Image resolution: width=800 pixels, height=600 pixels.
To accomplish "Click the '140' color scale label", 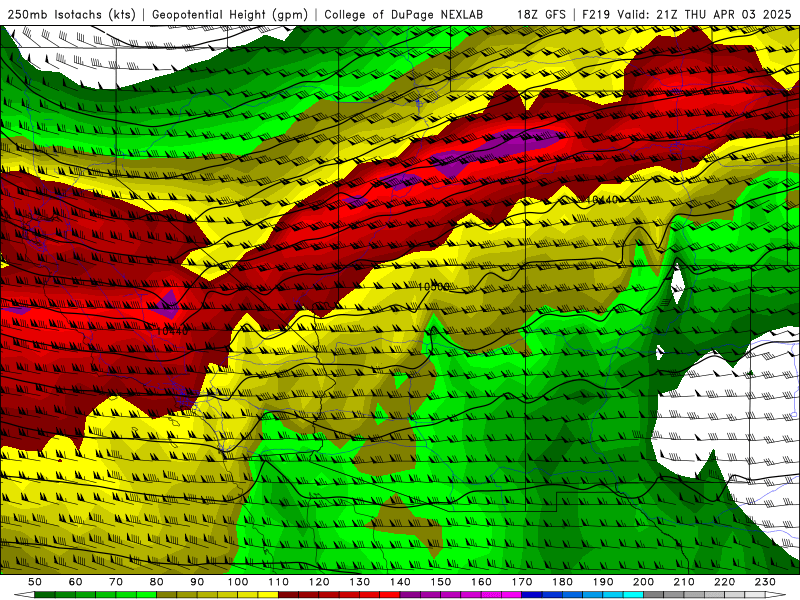I will (x=400, y=582).
